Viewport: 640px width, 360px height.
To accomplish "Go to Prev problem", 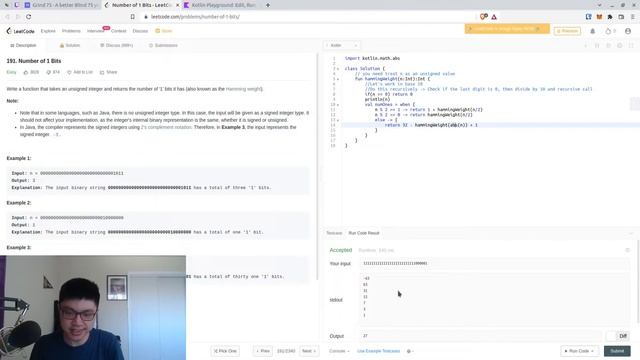I will tap(263, 351).
